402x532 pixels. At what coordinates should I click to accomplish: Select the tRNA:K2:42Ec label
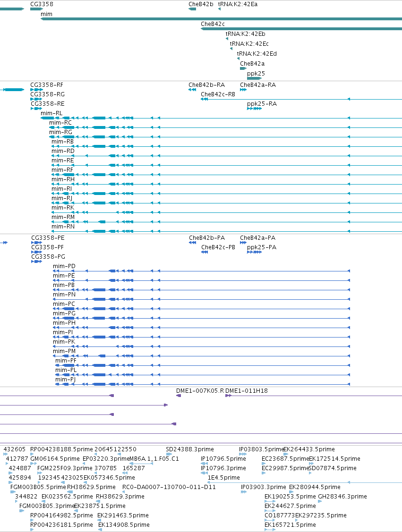249,43
